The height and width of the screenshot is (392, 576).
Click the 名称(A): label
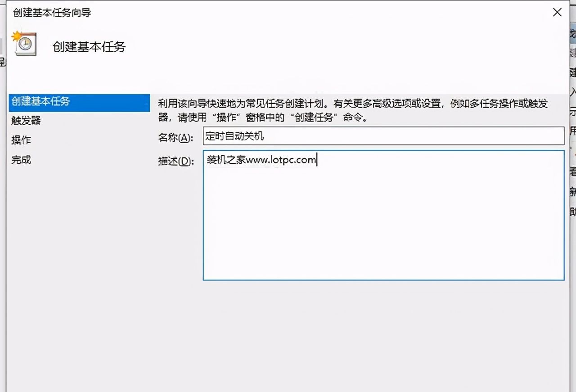[x=175, y=138]
